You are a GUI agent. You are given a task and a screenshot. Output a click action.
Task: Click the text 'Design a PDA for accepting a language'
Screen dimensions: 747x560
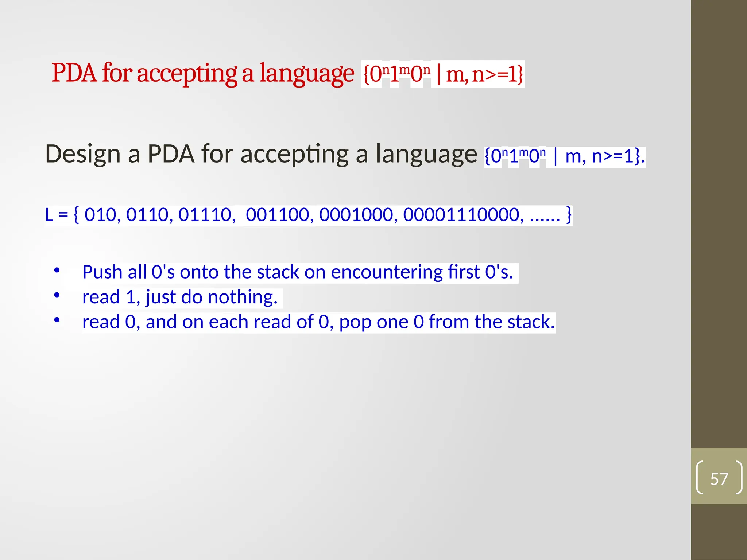point(261,154)
